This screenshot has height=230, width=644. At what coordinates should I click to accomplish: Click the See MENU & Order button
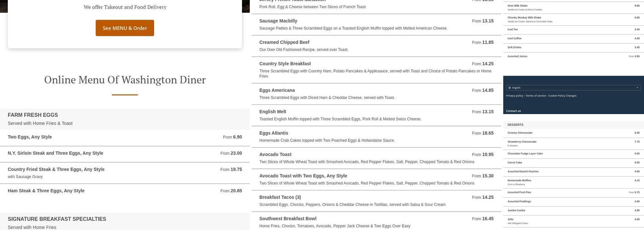point(125,28)
